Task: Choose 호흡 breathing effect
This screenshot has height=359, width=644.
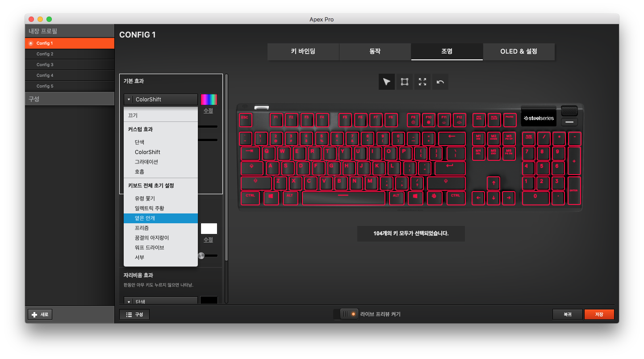Action: click(x=161, y=172)
